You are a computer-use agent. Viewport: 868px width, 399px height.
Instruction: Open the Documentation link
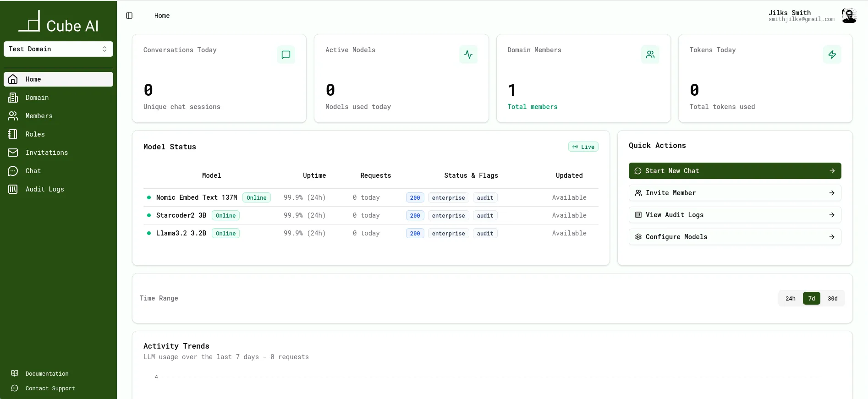pyautogui.click(x=47, y=374)
